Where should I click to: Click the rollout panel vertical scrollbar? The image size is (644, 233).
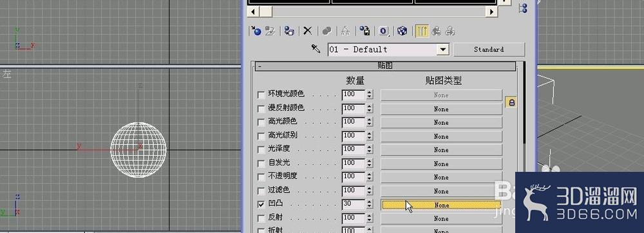click(524, 102)
